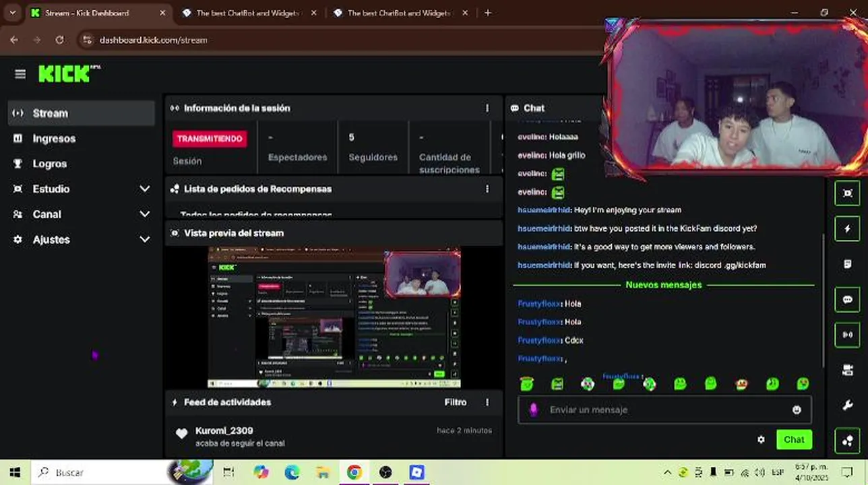
Task: Click the TRANSMITIENDO status badge
Action: 210,139
